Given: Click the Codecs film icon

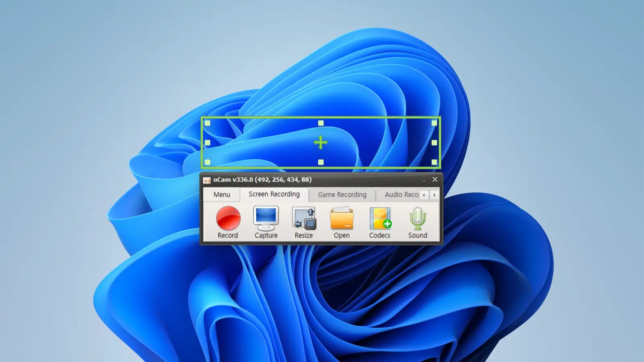Looking at the screenshot, I should (x=380, y=219).
